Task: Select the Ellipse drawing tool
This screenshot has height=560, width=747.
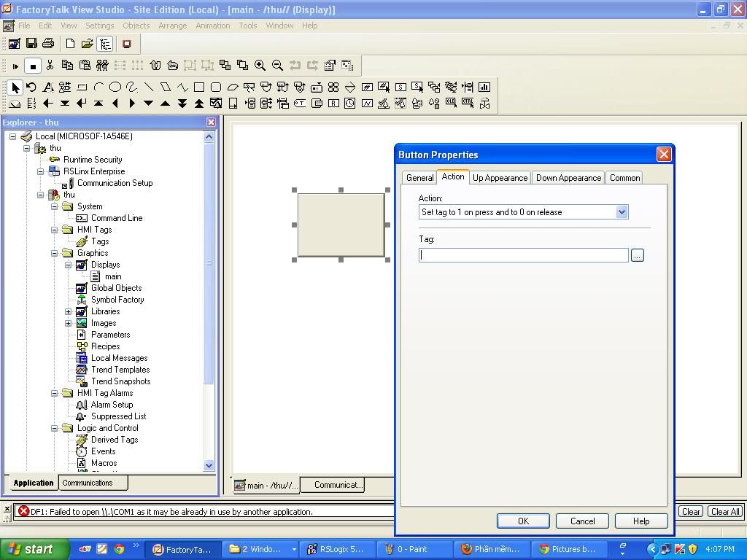Action: pyautogui.click(x=115, y=87)
